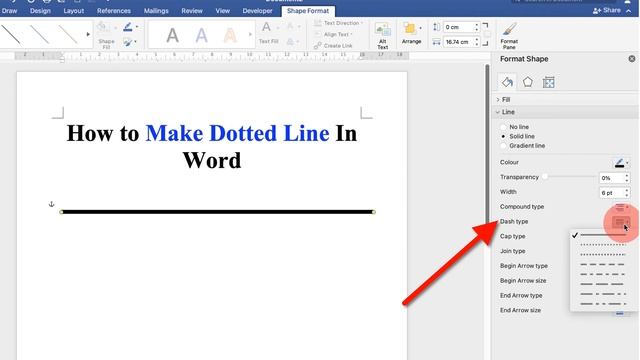Viewport: 640px width, 360px height.
Task: Click the Shape Fill bucket icon
Action: tap(103, 28)
